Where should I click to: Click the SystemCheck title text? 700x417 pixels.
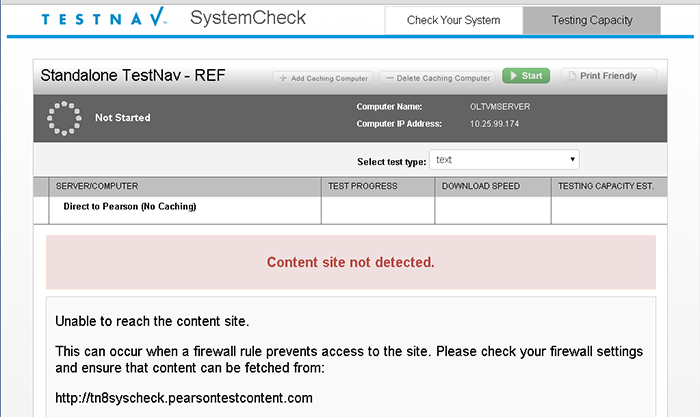248,19
